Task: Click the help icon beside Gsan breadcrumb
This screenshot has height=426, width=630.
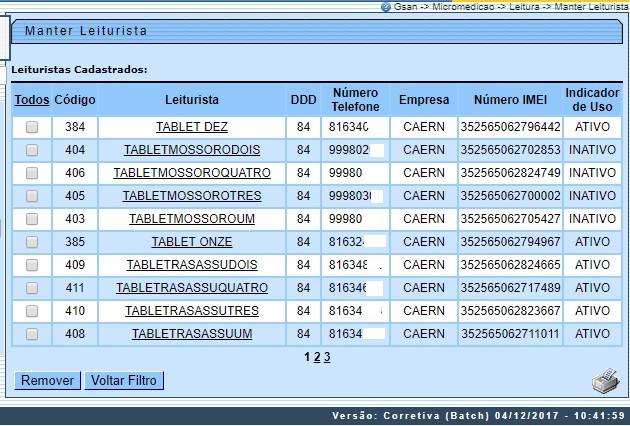Action: point(385,6)
